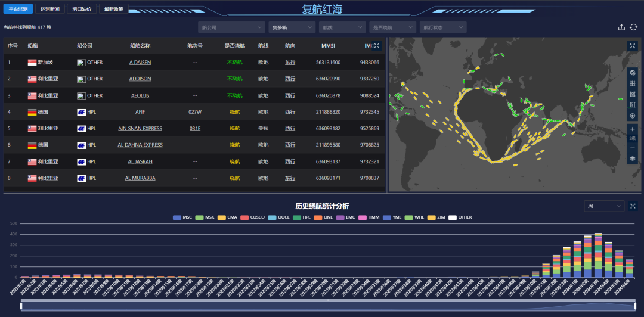Click the refresh data icon
The height and width of the screenshot is (317, 644).
point(634,27)
